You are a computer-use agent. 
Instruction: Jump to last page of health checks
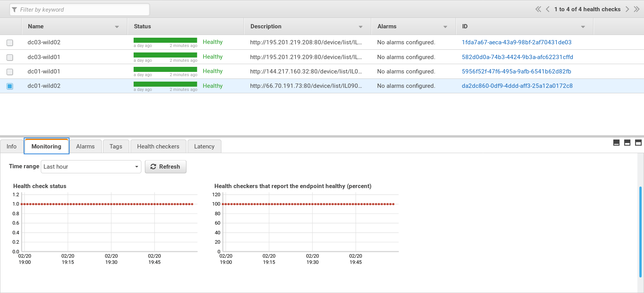(x=637, y=9)
